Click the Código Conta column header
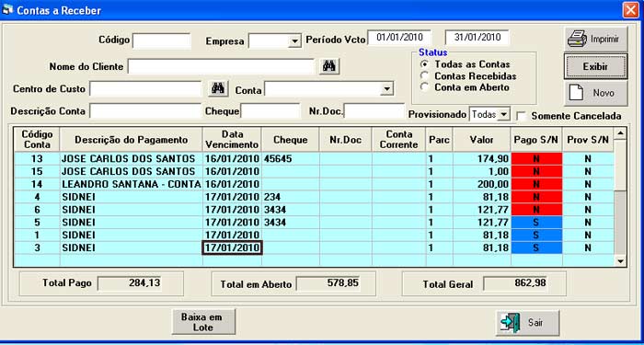 (x=37, y=140)
